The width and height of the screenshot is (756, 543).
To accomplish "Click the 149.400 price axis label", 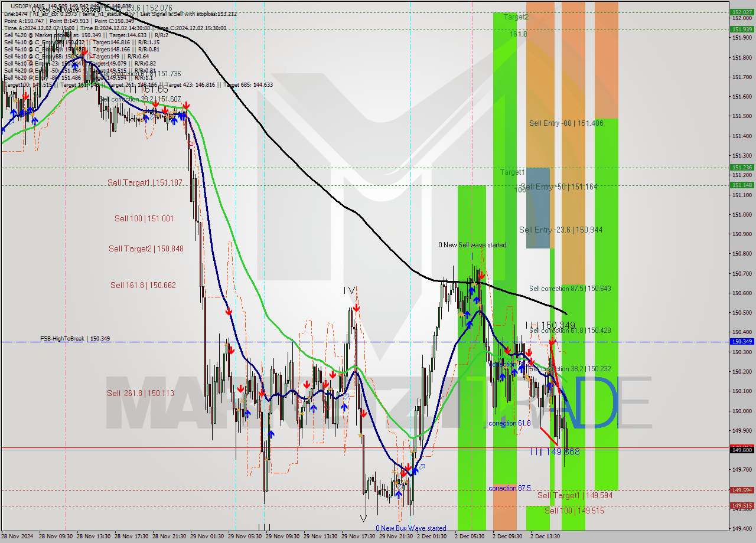I will tap(742, 529).
